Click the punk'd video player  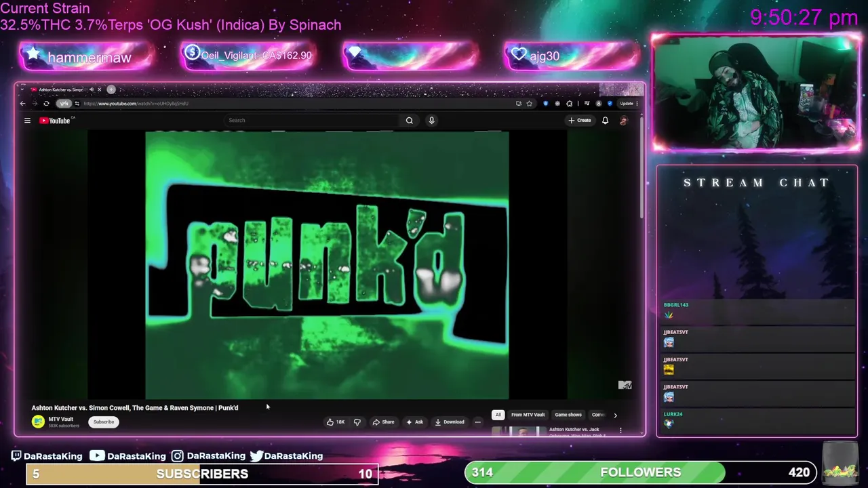[x=327, y=265]
